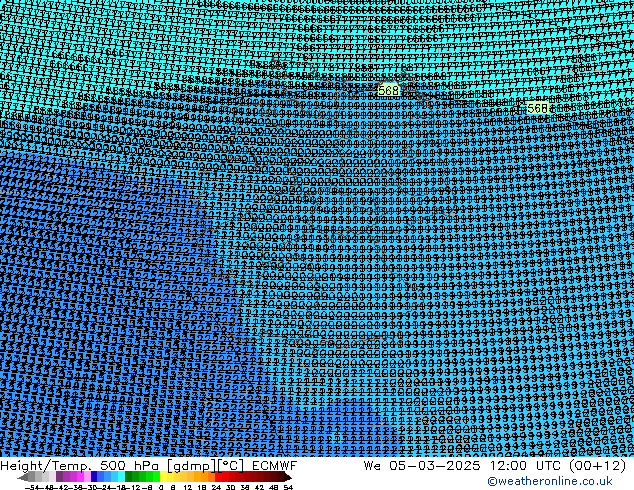Click the dark maroon right arrow end of the scale

point(287,477)
